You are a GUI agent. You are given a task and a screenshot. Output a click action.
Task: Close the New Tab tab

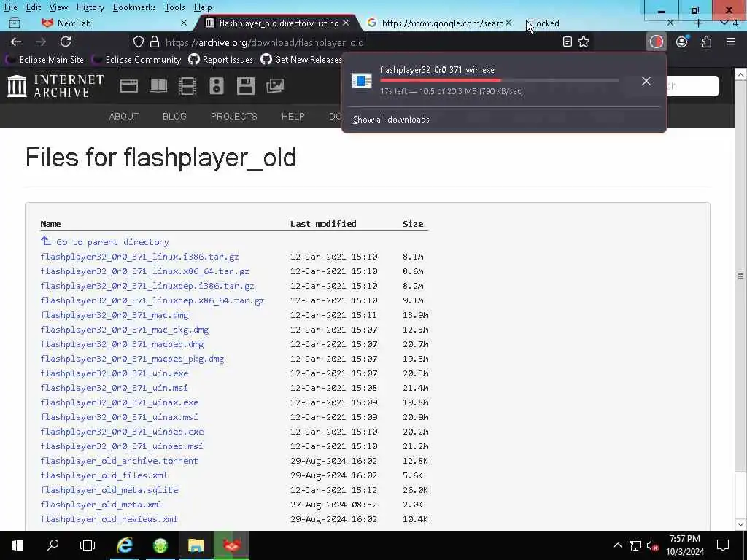click(184, 23)
